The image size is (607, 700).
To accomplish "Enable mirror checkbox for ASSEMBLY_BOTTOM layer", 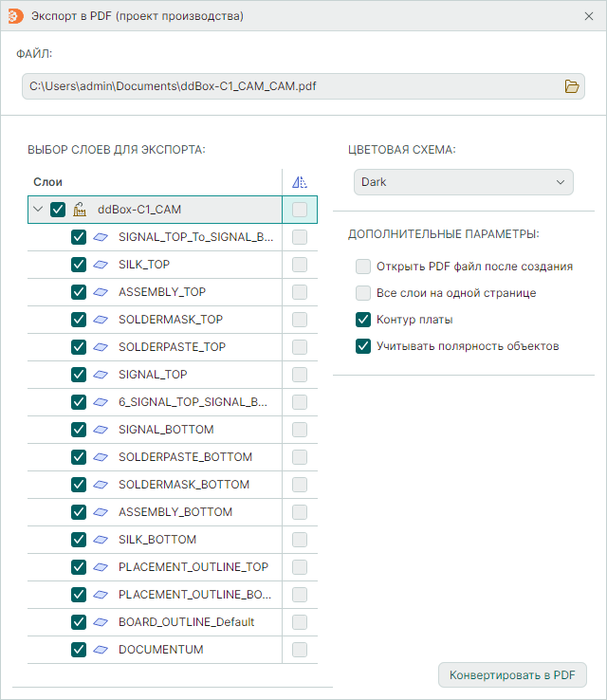I will (x=300, y=512).
